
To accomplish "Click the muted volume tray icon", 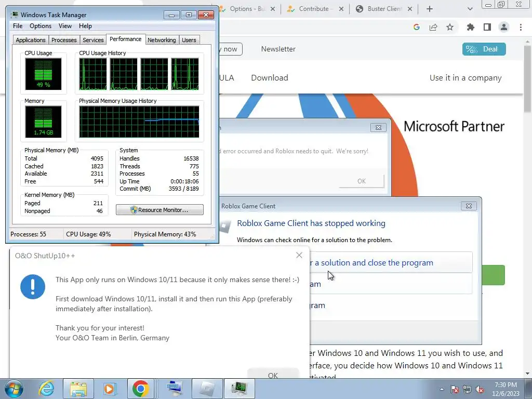I will point(480,389).
